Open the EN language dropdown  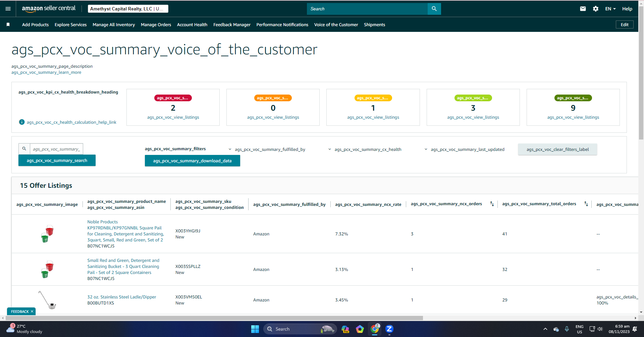[x=610, y=9]
